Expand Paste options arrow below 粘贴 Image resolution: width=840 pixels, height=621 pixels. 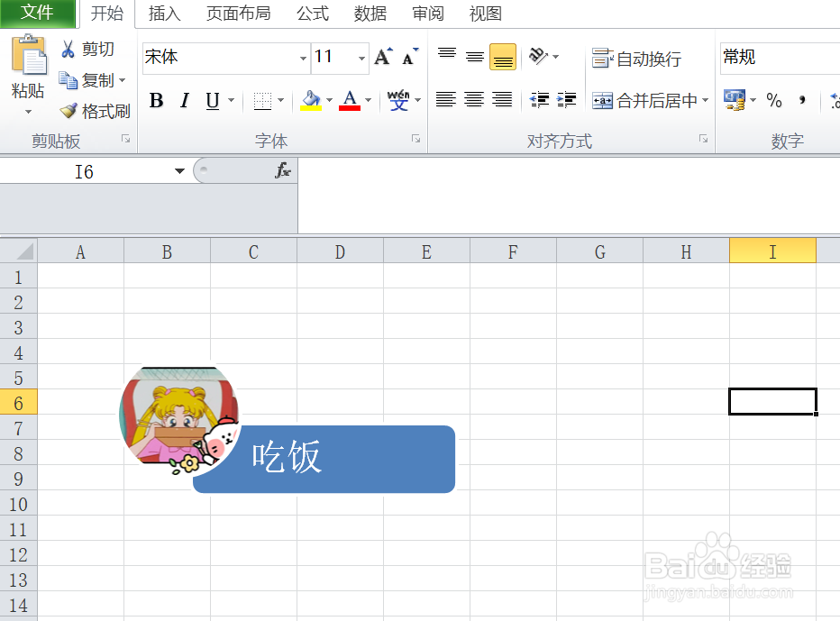pos(28,112)
